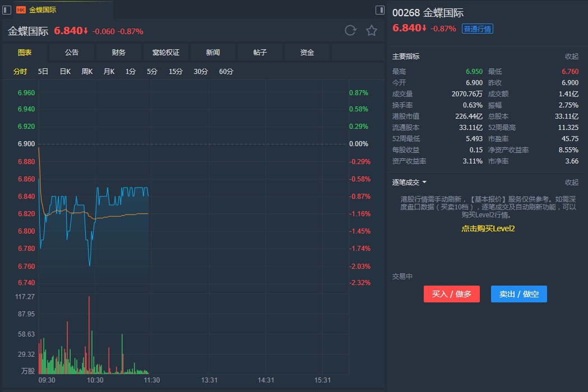
Task: Select the 日K chart period
Action: tap(65, 72)
